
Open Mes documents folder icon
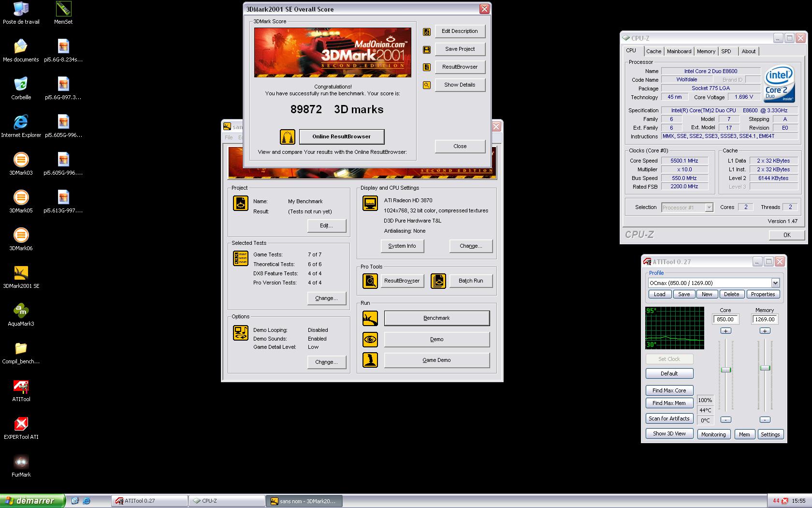[x=21, y=51]
